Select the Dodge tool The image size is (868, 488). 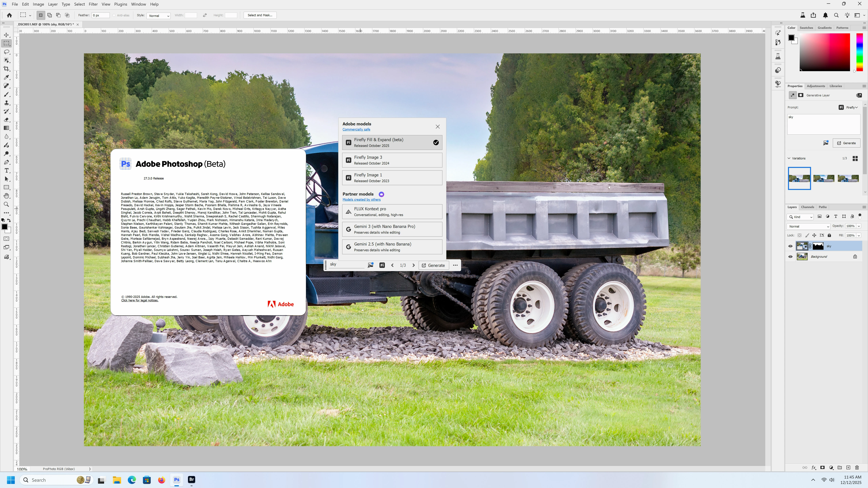coord(6,154)
